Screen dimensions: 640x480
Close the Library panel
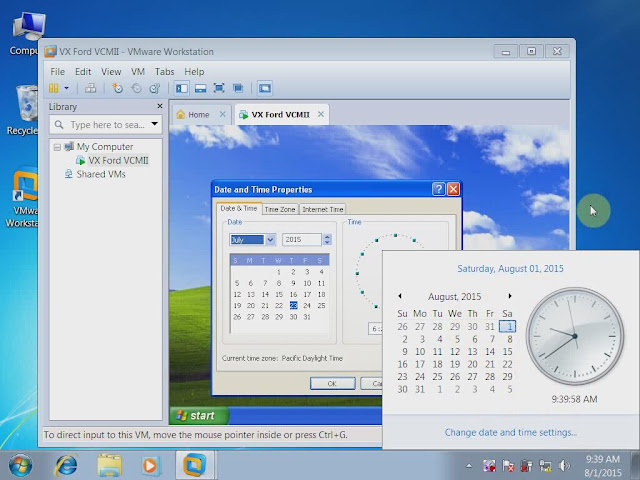point(160,106)
